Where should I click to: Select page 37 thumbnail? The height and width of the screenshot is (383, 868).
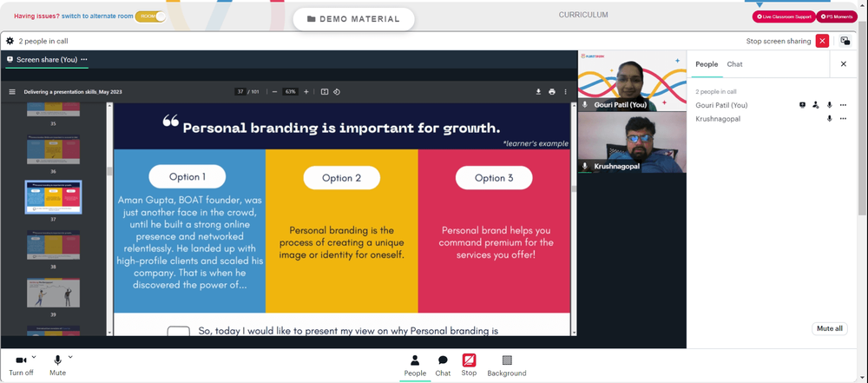[x=53, y=197]
